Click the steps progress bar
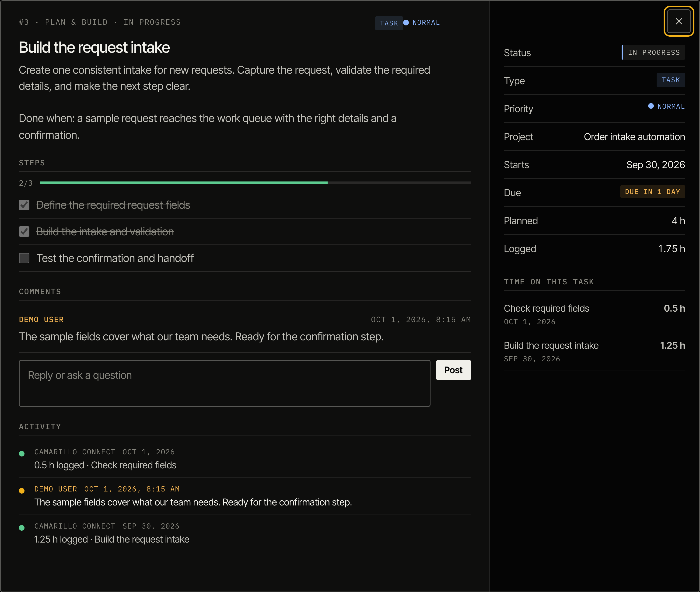The image size is (700, 592). click(255, 183)
